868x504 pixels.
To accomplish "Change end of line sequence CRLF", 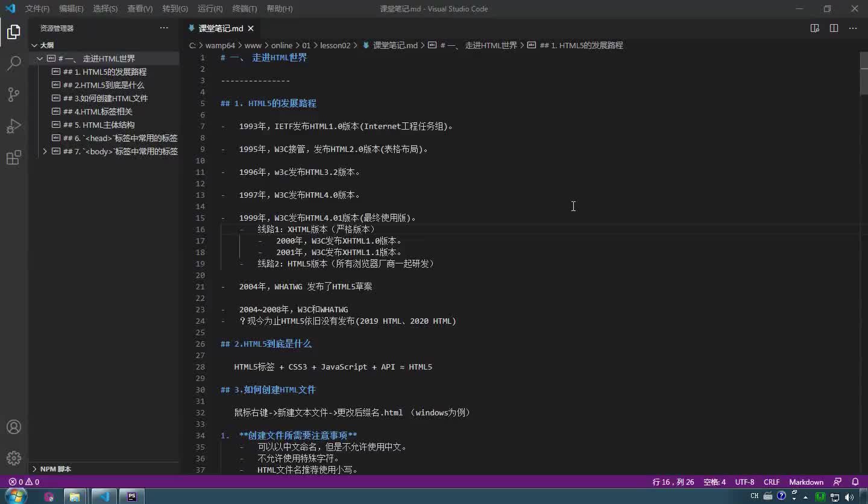I will coord(772,482).
